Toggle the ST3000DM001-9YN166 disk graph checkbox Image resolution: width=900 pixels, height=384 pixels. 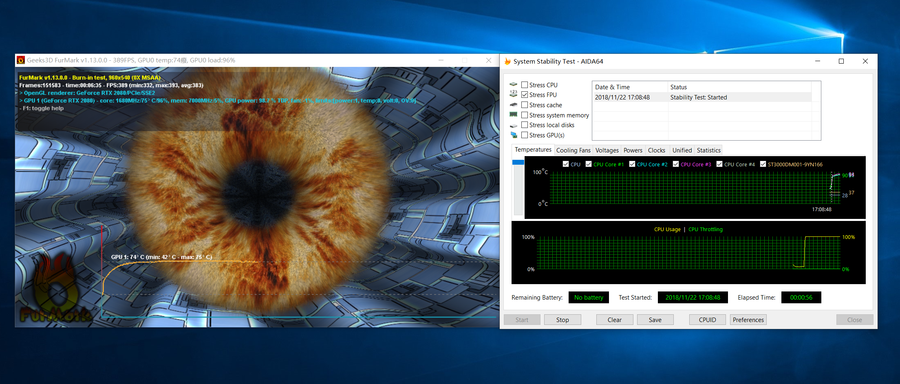pyautogui.click(x=763, y=164)
